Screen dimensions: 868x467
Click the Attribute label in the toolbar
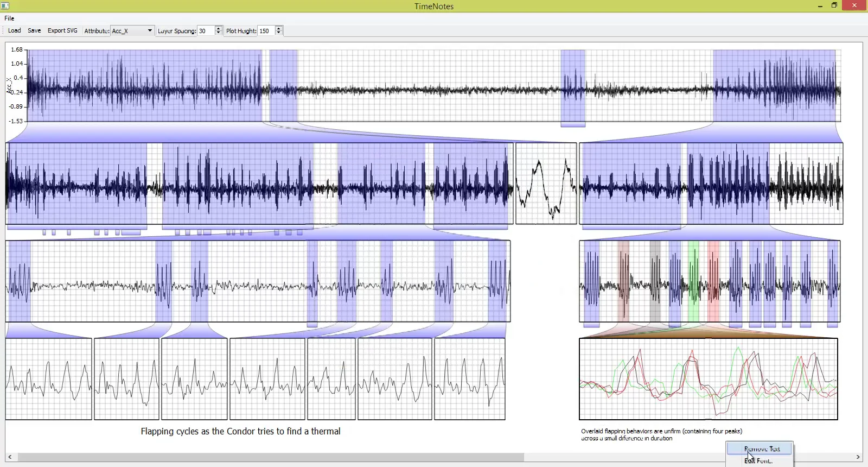click(97, 31)
